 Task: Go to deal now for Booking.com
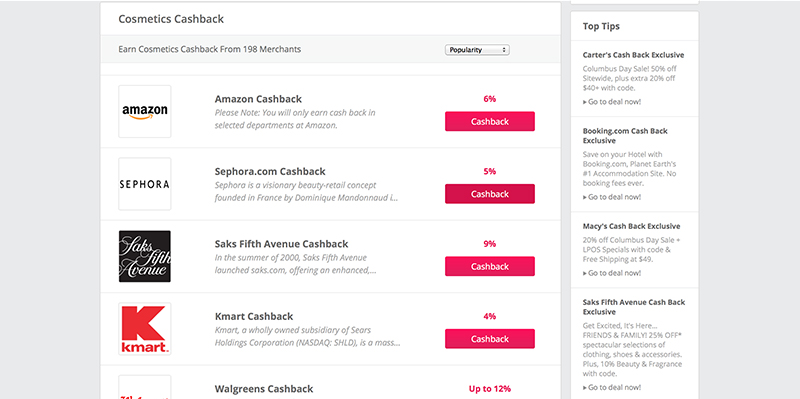click(612, 197)
